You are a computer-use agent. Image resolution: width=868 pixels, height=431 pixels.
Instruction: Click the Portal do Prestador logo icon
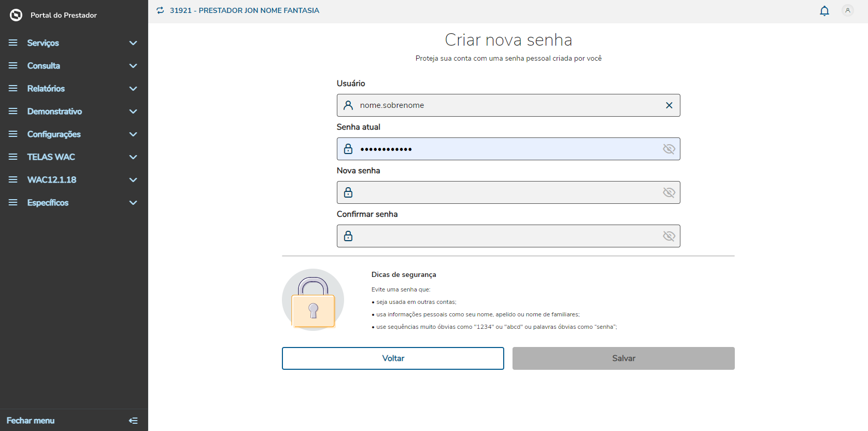click(x=16, y=15)
